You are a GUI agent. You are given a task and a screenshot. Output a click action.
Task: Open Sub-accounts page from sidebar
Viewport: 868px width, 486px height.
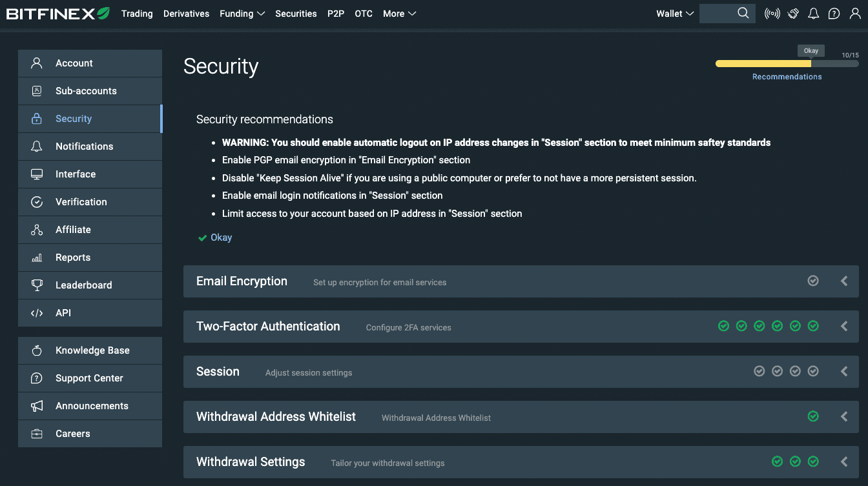tap(90, 91)
